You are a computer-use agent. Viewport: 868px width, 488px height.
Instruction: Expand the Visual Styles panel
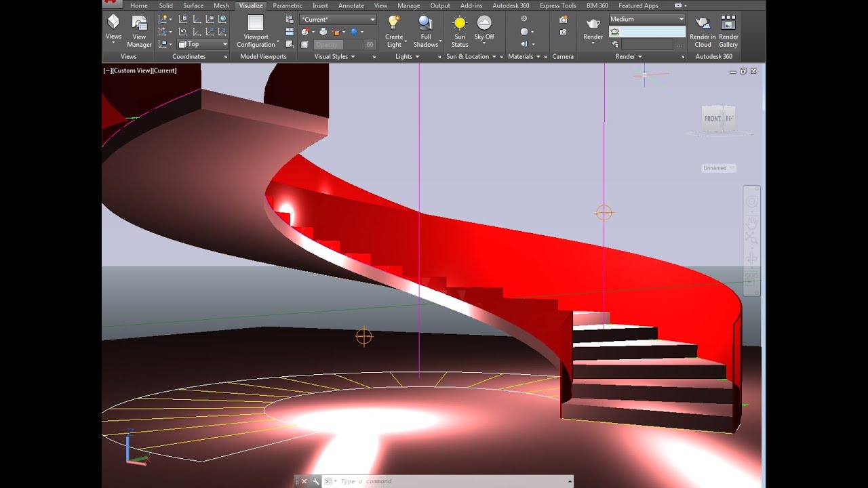[x=335, y=57]
